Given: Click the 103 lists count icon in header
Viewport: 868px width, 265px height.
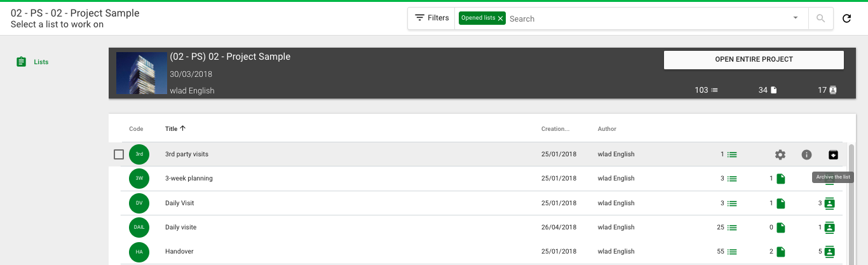Looking at the screenshot, I should pos(714,90).
